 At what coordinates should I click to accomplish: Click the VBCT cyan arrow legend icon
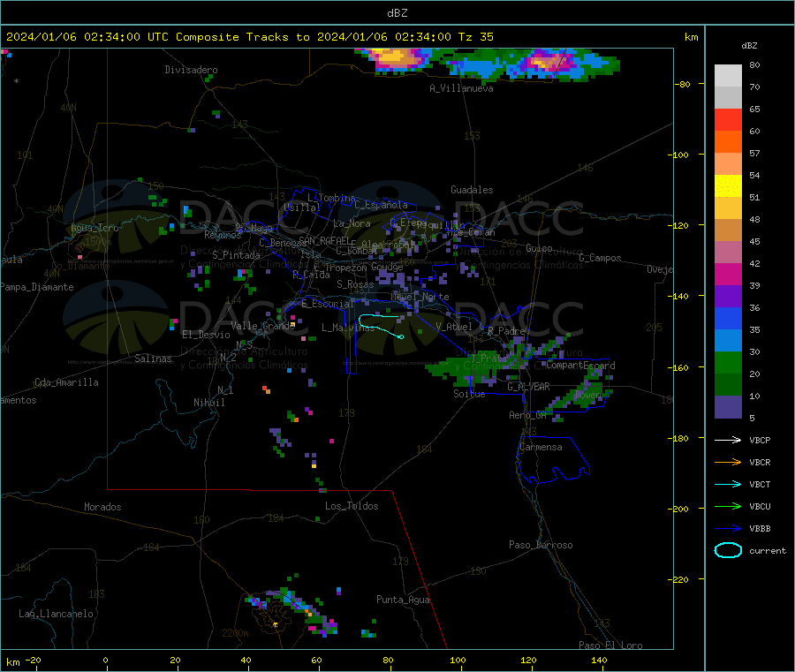[728, 485]
